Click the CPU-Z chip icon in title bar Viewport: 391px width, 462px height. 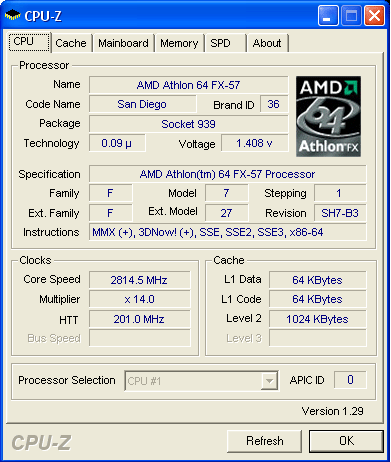pos(13,15)
